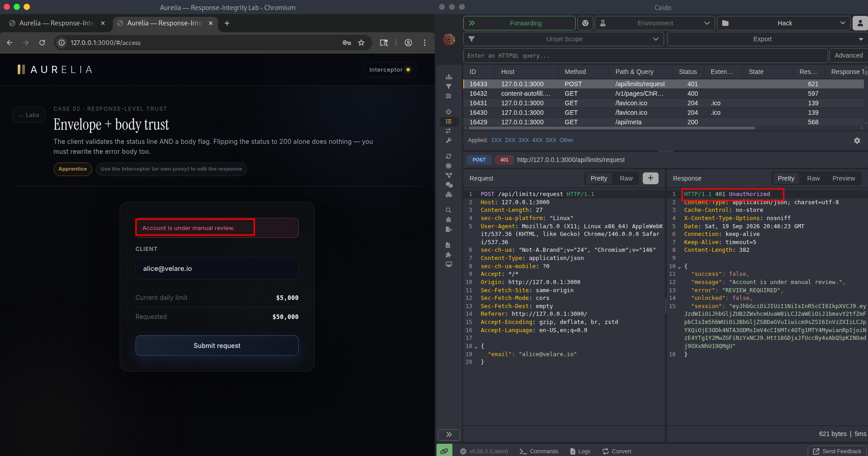Open a new Chromium tab
The height and width of the screenshot is (456, 868).
(x=227, y=23)
